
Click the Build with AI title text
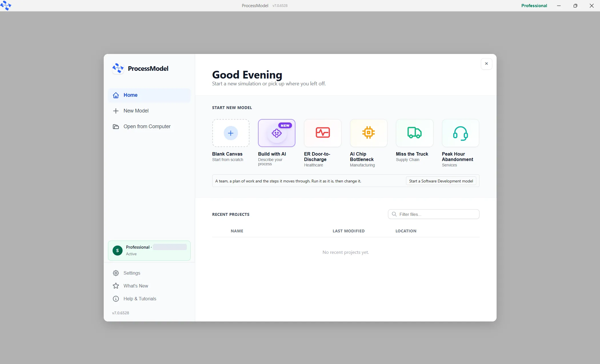(272, 154)
